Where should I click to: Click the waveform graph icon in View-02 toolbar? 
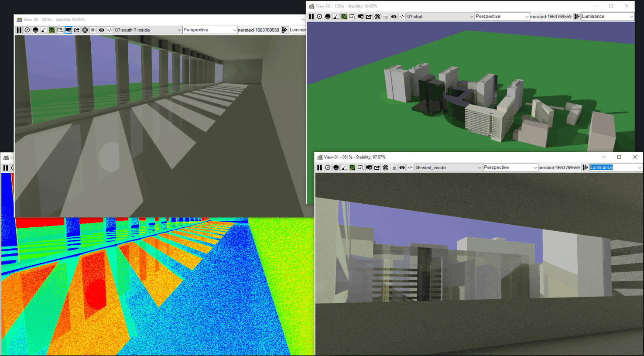(401, 17)
